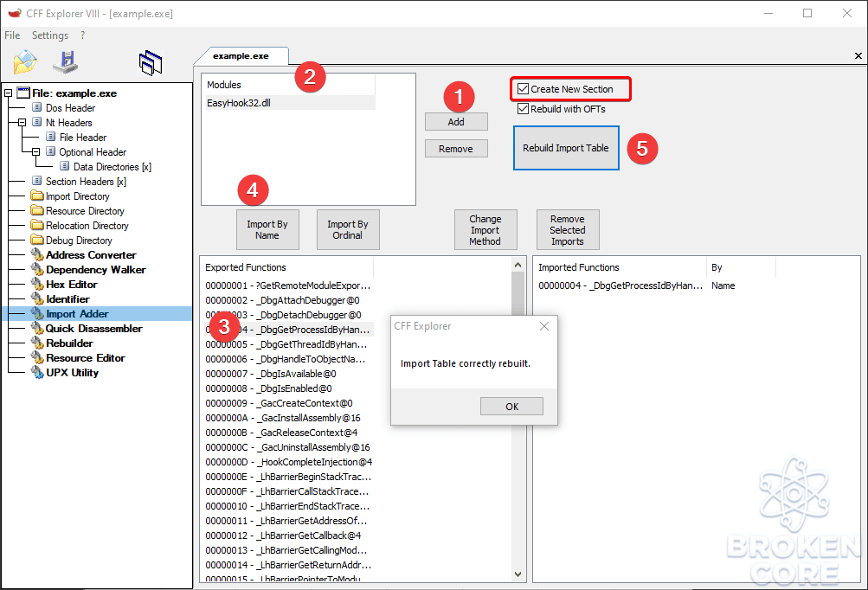Click the Hex Editor tool icon

tap(37, 284)
